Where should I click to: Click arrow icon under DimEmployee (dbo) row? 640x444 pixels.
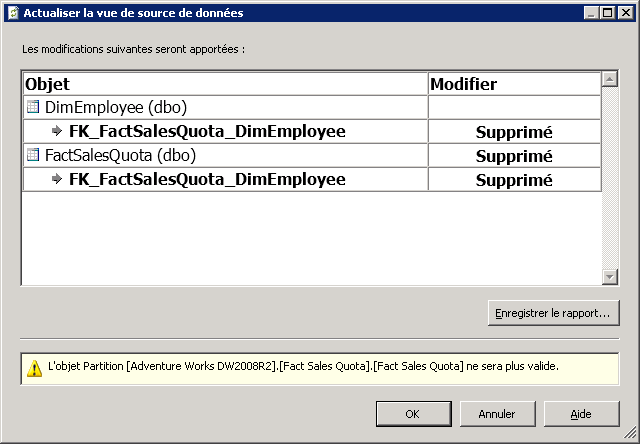tap(57, 131)
